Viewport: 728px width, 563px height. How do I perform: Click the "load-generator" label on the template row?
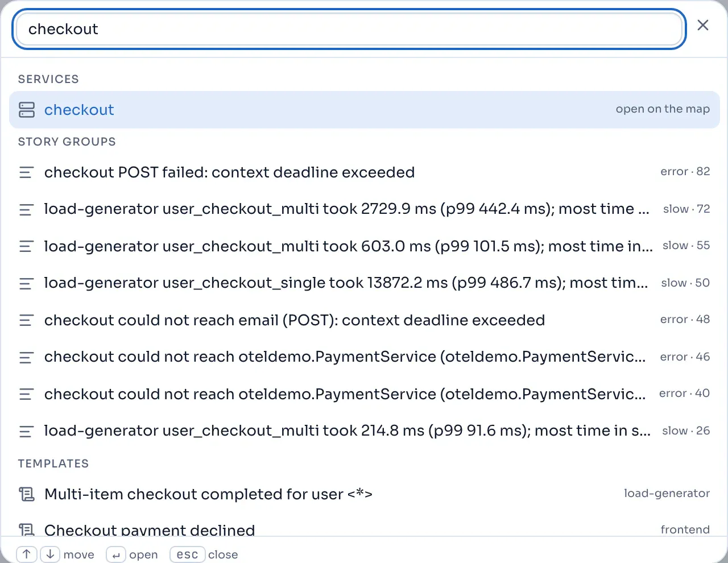point(667,494)
